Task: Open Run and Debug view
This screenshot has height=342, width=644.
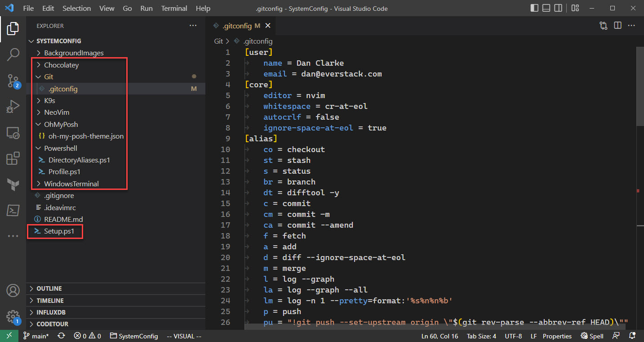Action: (13, 107)
